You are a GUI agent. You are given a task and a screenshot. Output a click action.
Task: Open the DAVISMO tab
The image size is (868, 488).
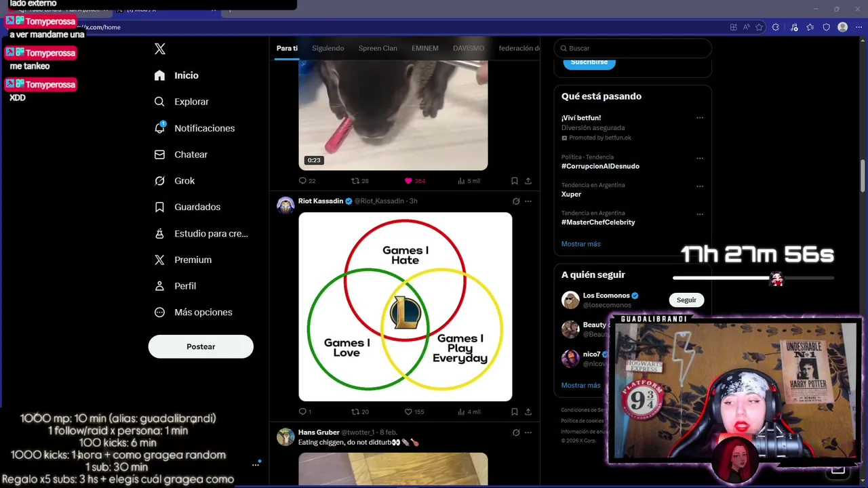pyautogui.click(x=469, y=48)
